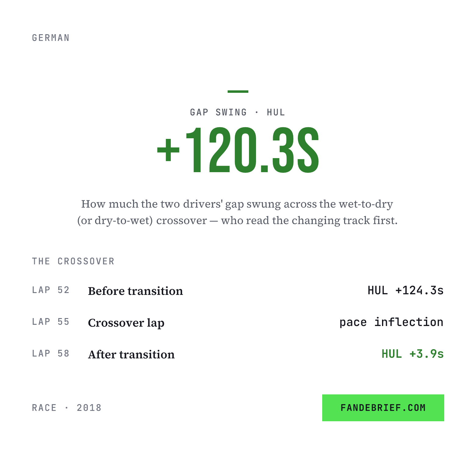Click the pace inflection value
476x453 pixels.
click(x=391, y=322)
